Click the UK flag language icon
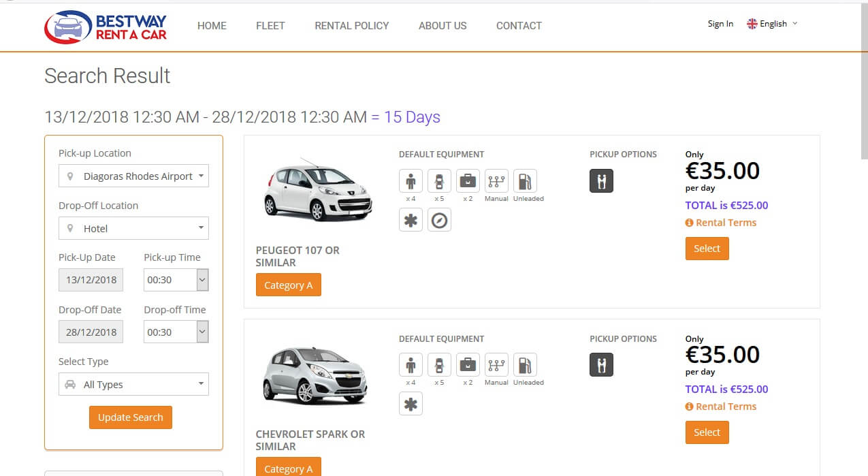868x476 pixels. coord(752,24)
